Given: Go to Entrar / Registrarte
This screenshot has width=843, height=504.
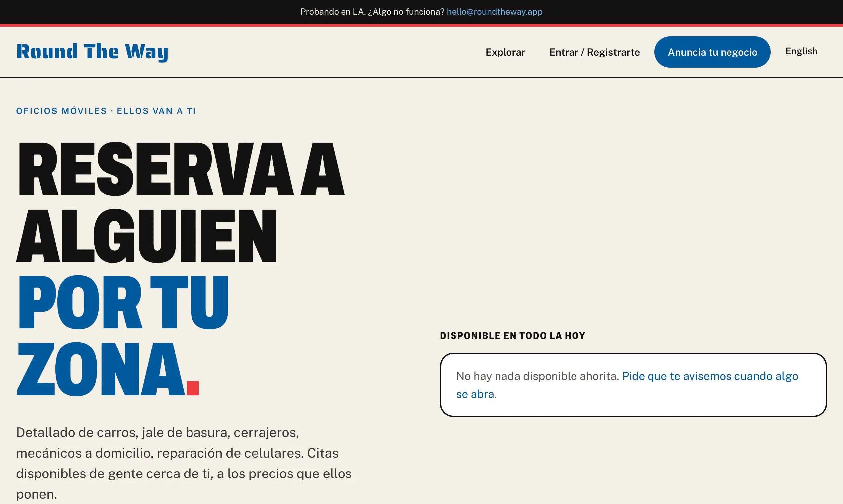Looking at the screenshot, I should click(594, 52).
